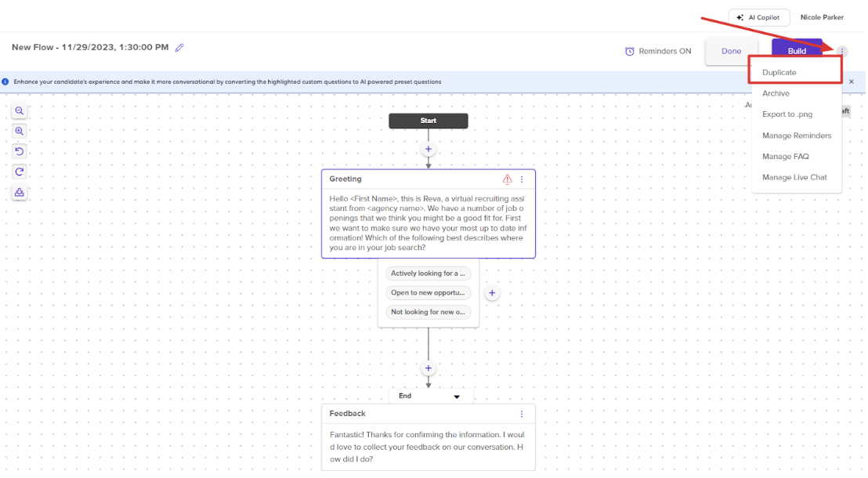Click the info icon in the banner

point(5,81)
